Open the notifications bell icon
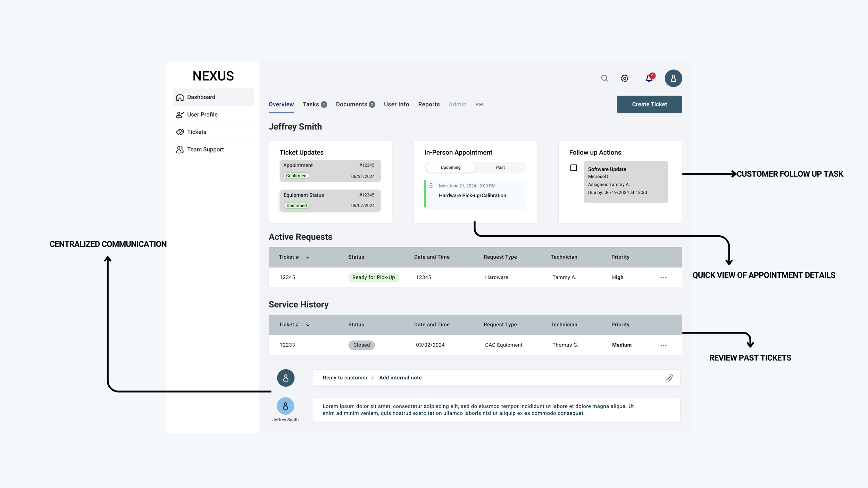Viewport: 868px width, 488px height. click(649, 78)
